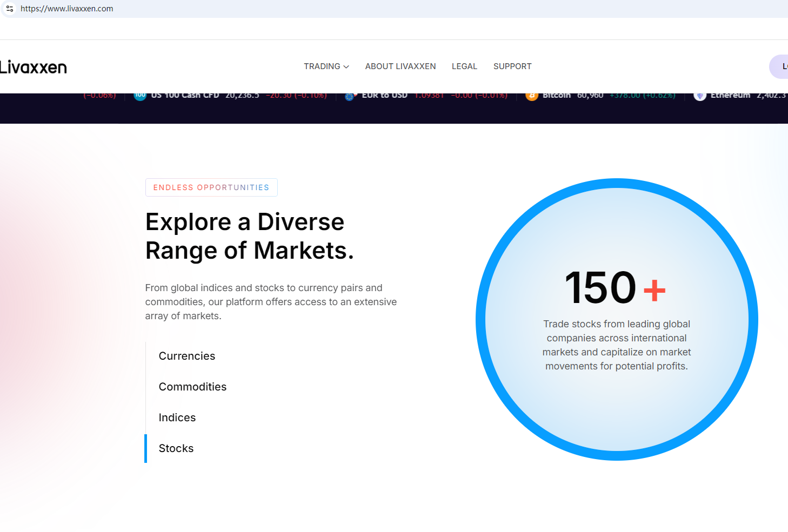
Task: Click the US 100 Cash CFD ticker icon
Action: coord(140,96)
